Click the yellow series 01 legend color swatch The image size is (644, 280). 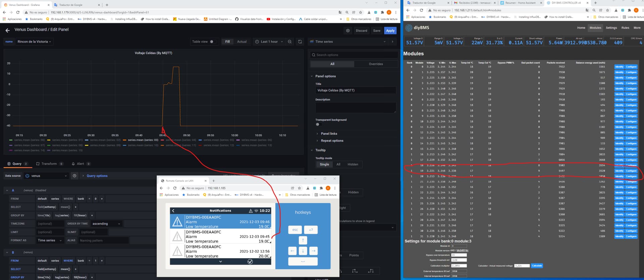49,140
